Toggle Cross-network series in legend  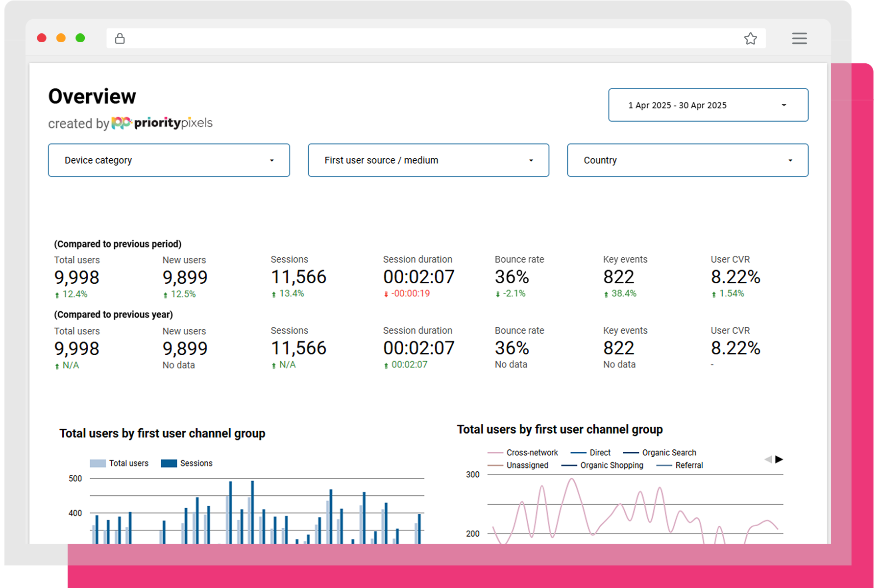click(532, 453)
